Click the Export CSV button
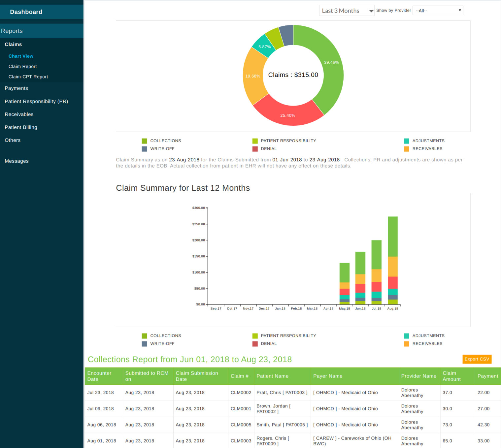Screen dimensions: 501x448 pyautogui.click(x=477, y=359)
